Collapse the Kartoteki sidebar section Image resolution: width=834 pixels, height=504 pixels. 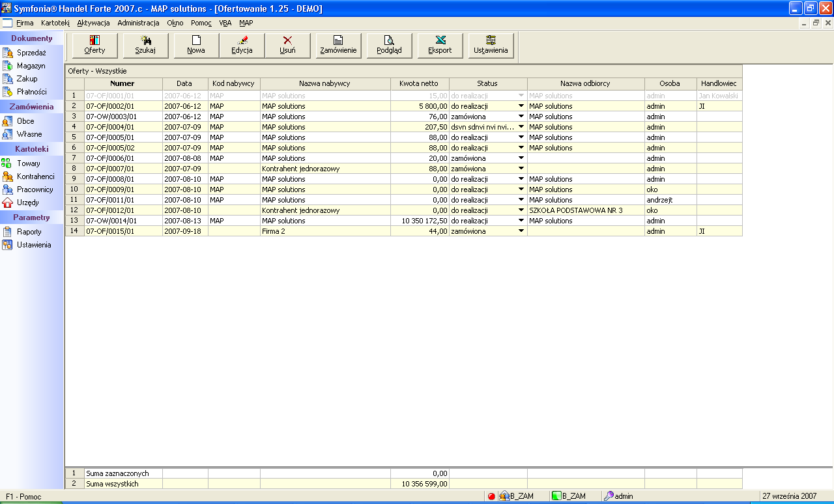(x=32, y=149)
